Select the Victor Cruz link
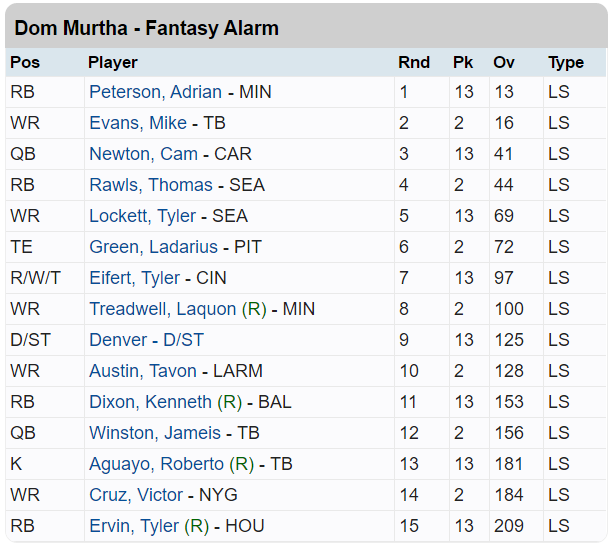 click(136, 495)
